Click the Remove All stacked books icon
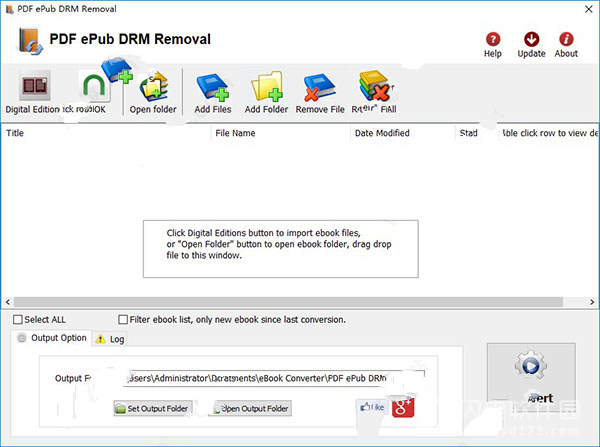This screenshot has height=447, width=600. tap(374, 86)
